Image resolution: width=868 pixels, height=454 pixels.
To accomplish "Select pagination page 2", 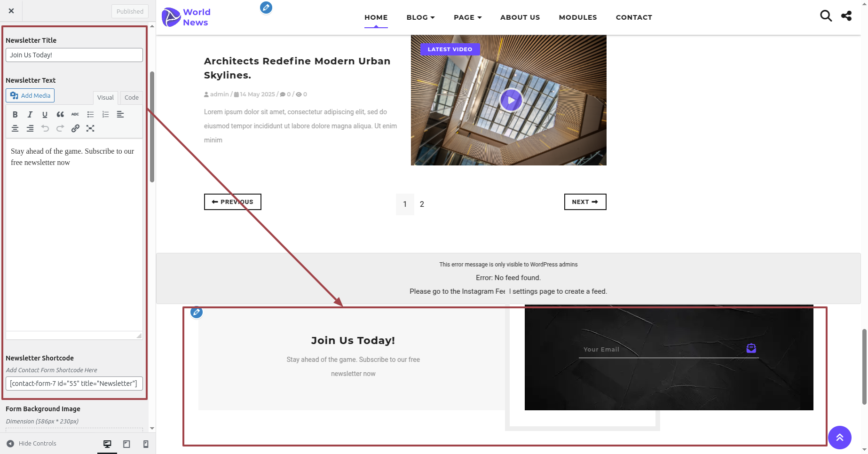I will (422, 204).
